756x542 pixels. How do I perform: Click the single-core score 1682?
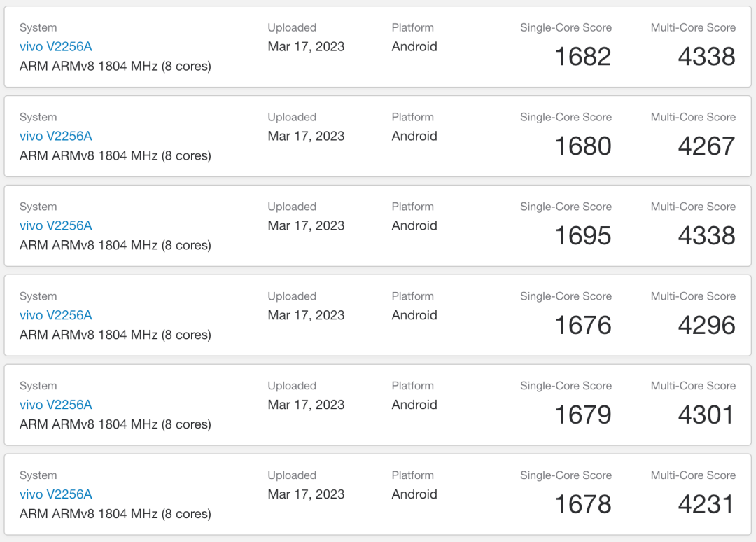click(582, 57)
